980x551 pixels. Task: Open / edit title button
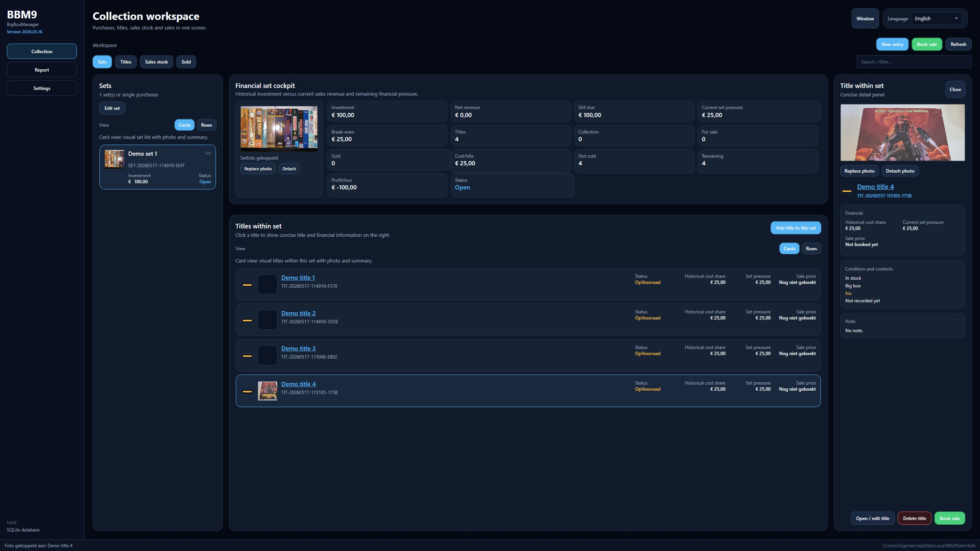pos(872,518)
